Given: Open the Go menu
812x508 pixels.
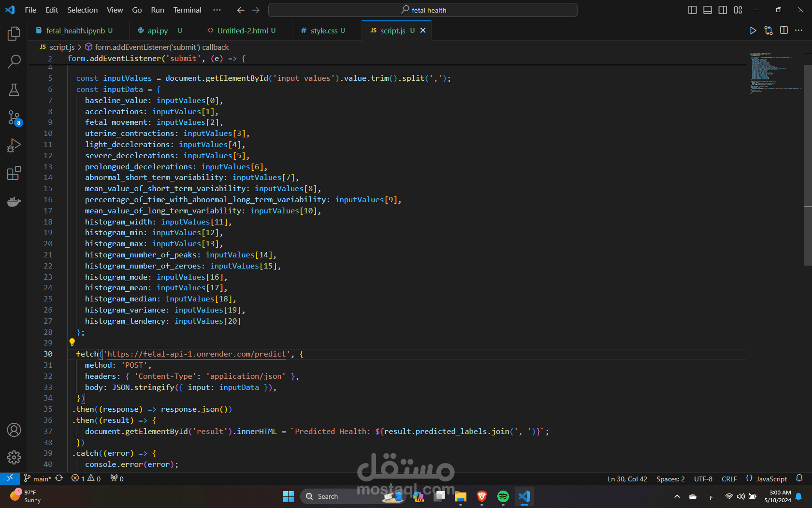Looking at the screenshot, I should [137, 10].
